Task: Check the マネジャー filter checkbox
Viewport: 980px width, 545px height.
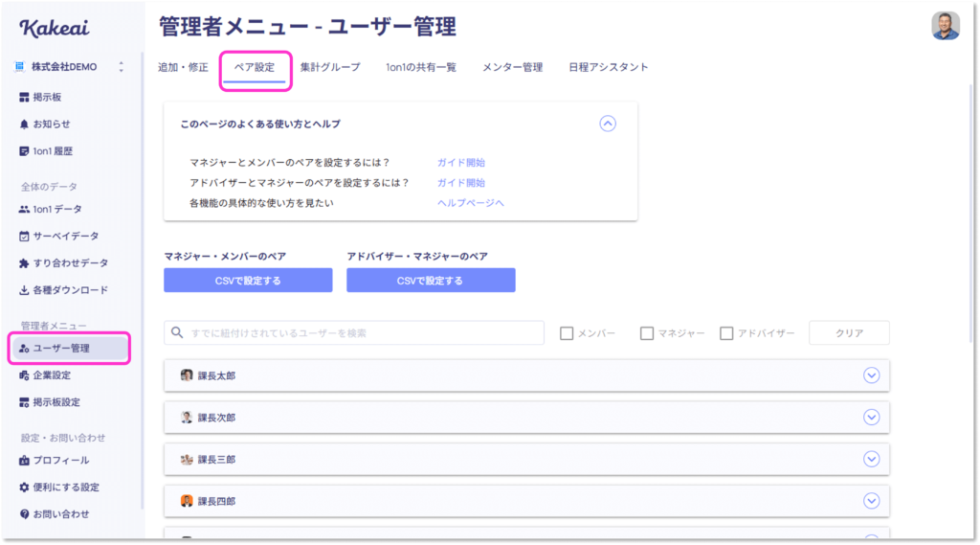Action: click(x=647, y=333)
